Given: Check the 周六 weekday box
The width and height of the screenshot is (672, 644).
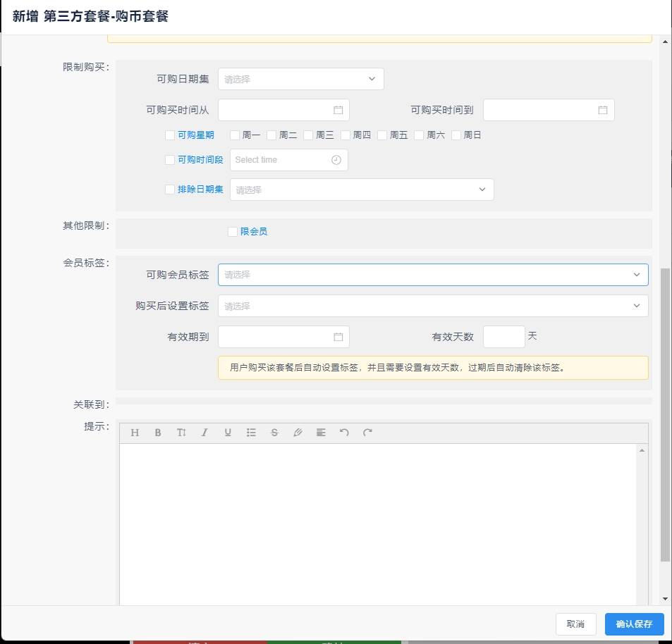Looking at the screenshot, I should 419,135.
